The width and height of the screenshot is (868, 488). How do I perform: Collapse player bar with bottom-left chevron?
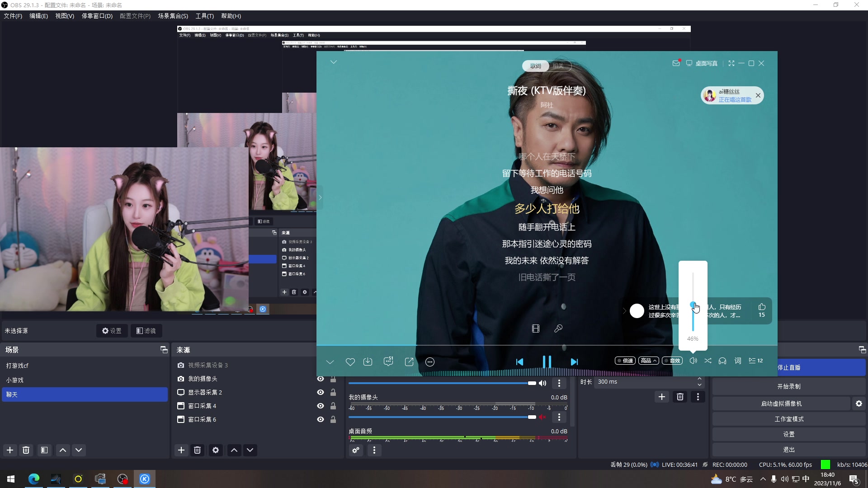coord(330,362)
